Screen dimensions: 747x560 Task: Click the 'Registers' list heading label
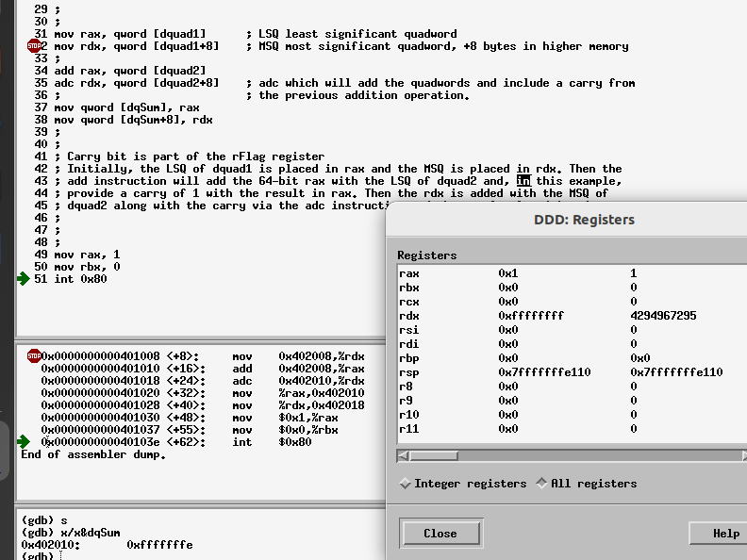427,255
